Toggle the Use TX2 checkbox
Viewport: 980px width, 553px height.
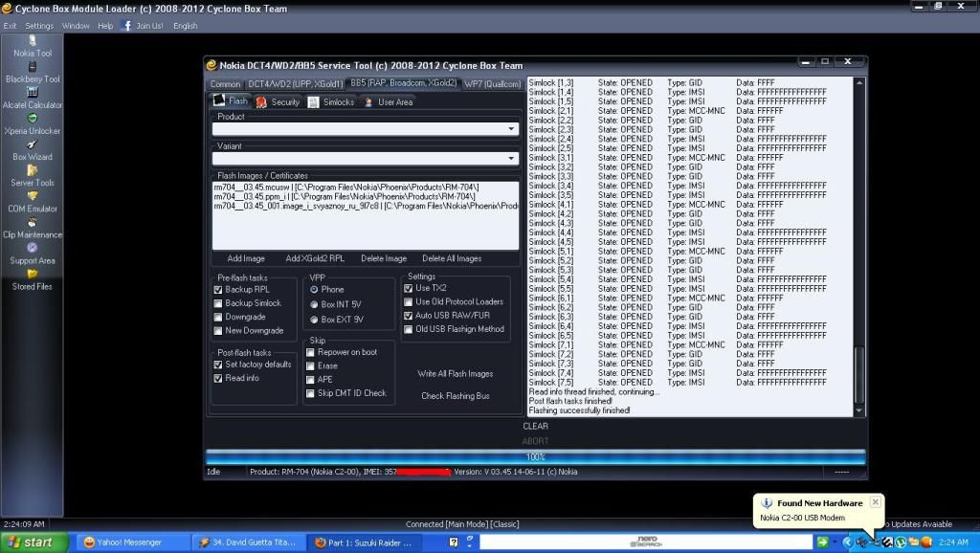(408, 289)
